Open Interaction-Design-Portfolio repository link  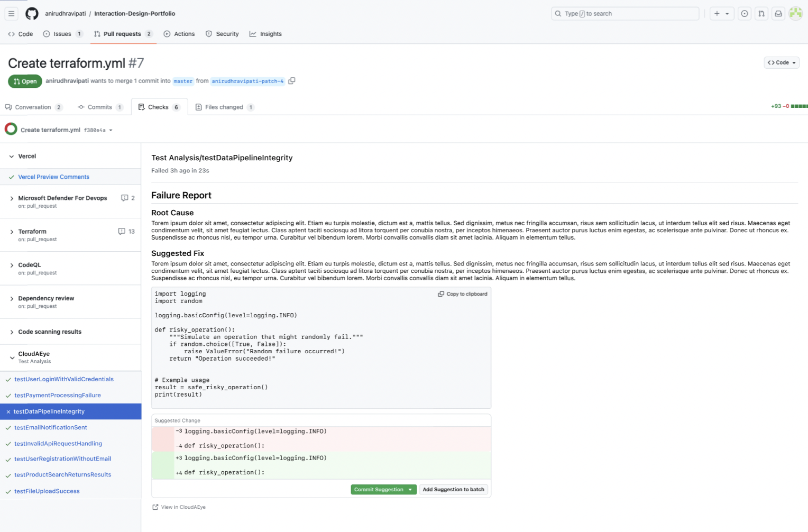135,14
